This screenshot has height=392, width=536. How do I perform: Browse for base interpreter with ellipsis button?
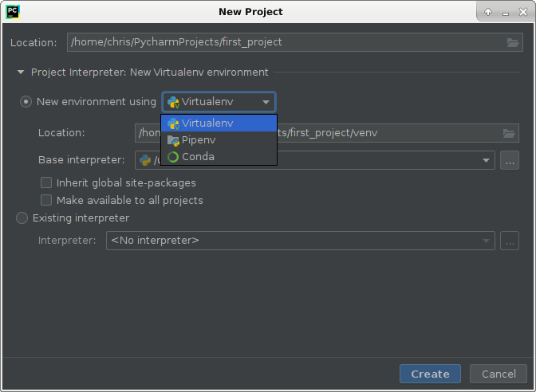[x=510, y=160]
